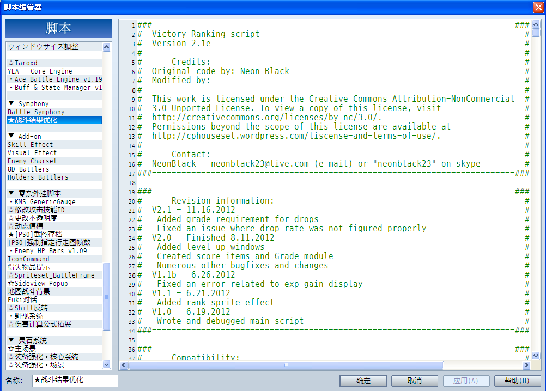
Task: Select the IconCommand script
Action: point(54,259)
